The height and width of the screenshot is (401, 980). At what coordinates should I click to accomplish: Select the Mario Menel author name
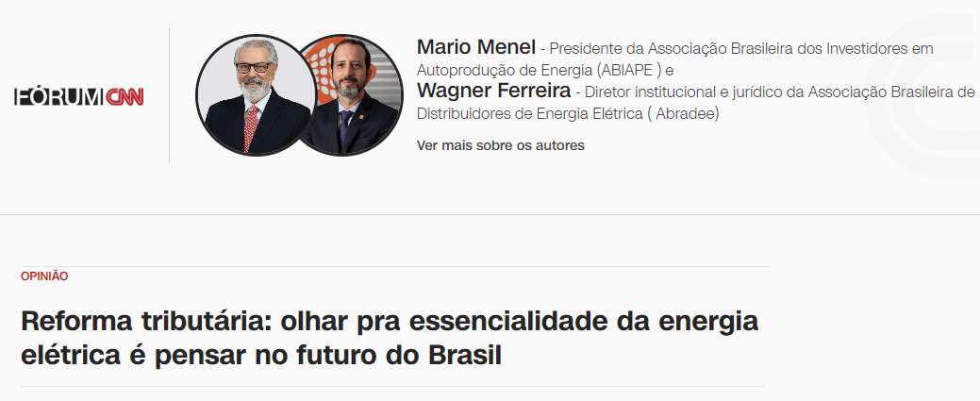476,47
